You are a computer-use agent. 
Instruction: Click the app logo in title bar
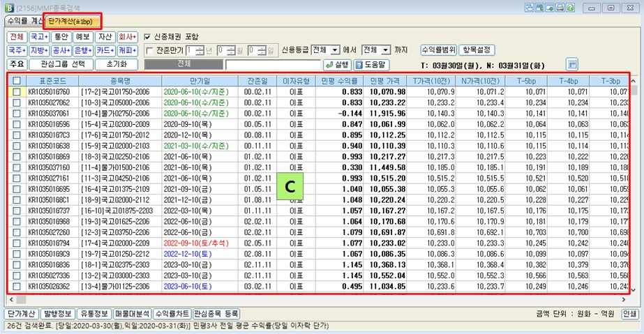point(7,7)
